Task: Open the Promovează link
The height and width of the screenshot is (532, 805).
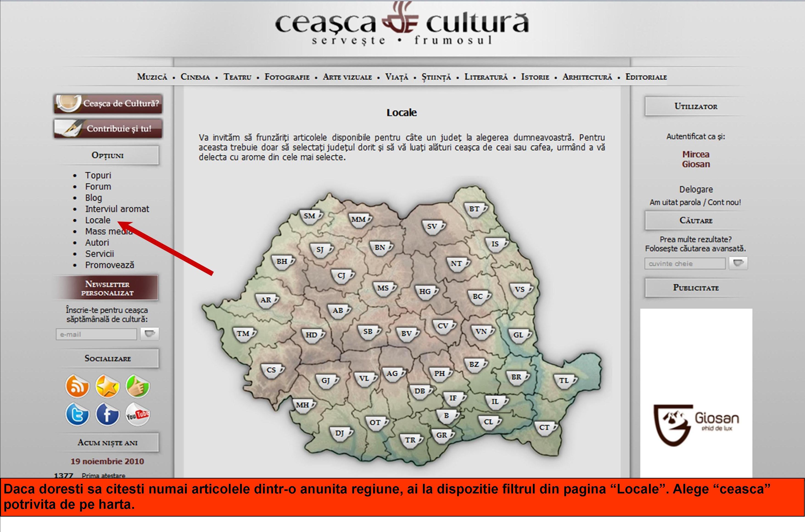Action: pos(110,265)
